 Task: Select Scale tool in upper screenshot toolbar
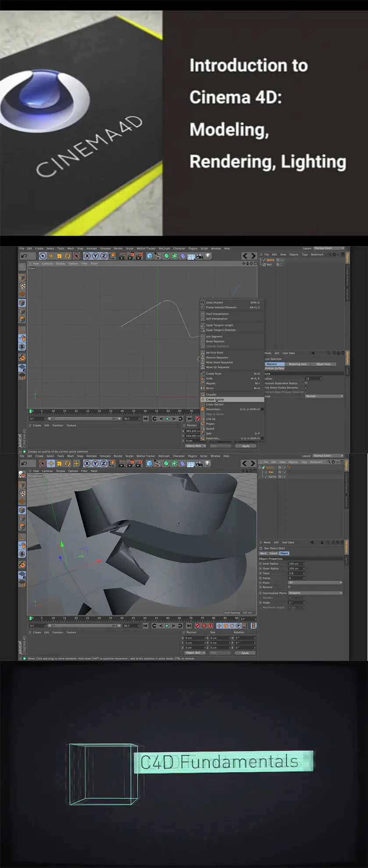(59, 256)
